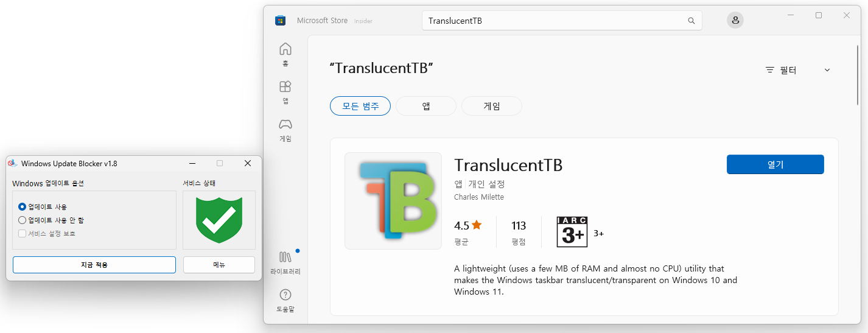Click the Apply Now (지금 적용) button
Image resolution: width=868 pixels, height=333 pixels.
[94, 265]
